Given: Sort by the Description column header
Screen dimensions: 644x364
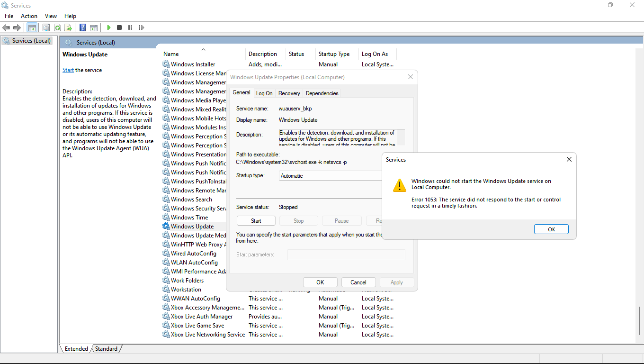Looking at the screenshot, I should point(266,54).
